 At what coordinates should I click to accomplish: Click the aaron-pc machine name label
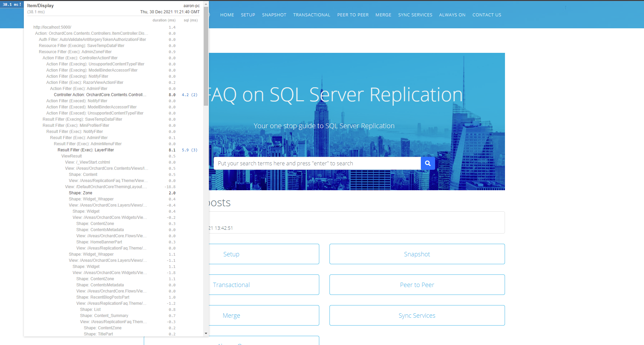click(x=191, y=6)
